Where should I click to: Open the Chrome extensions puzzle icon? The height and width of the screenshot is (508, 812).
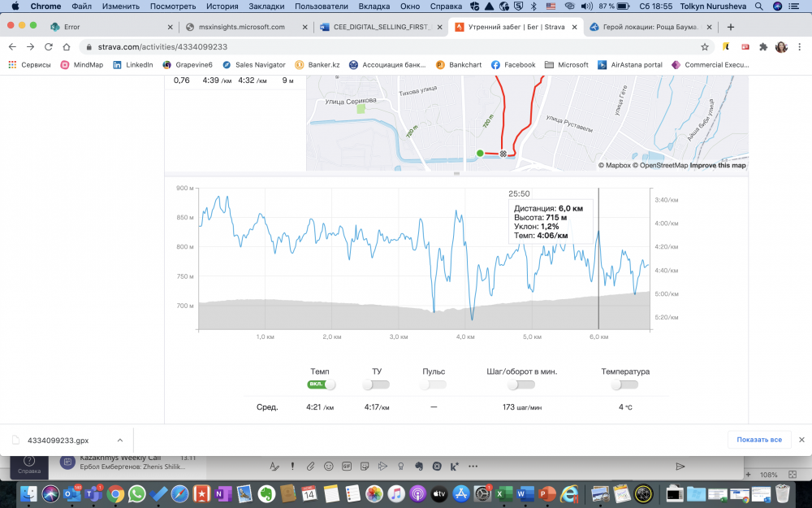coord(763,47)
